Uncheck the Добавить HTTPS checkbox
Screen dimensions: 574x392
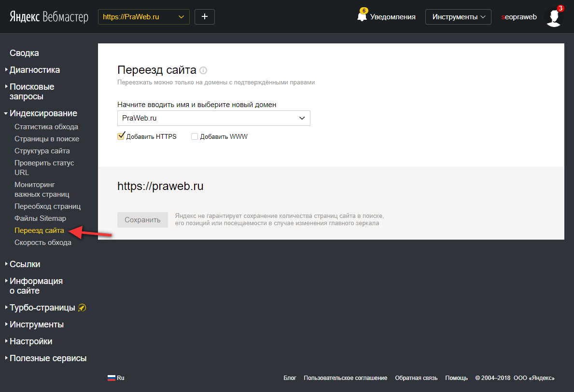click(121, 136)
